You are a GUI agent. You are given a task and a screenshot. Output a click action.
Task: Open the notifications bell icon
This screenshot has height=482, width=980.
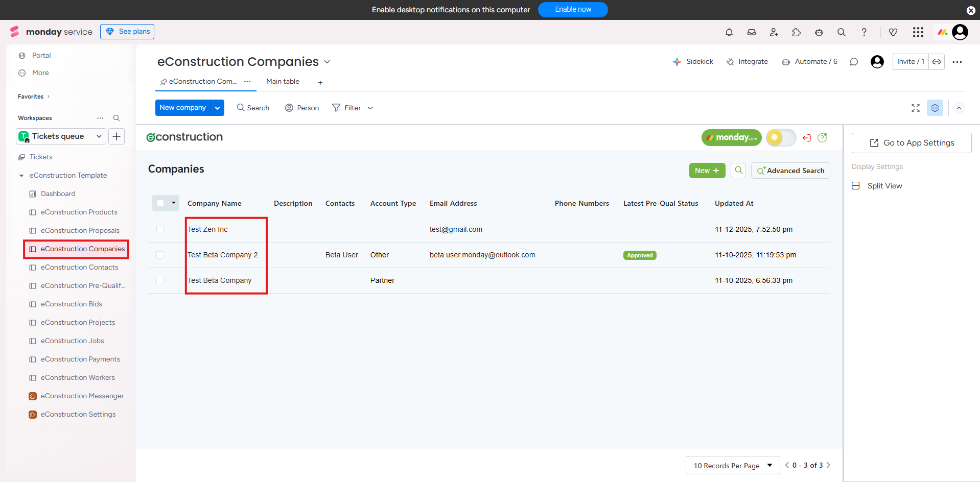[x=729, y=32]
